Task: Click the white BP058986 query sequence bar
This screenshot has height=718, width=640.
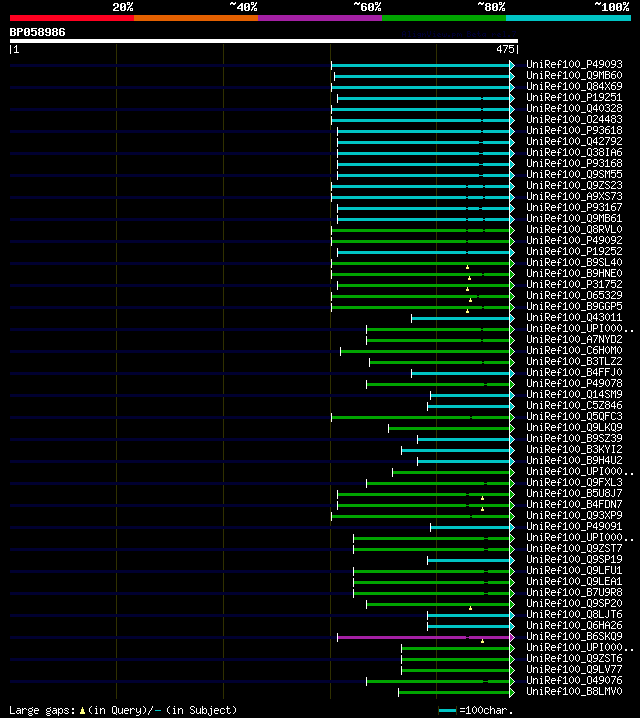Action: click(264, 41)
